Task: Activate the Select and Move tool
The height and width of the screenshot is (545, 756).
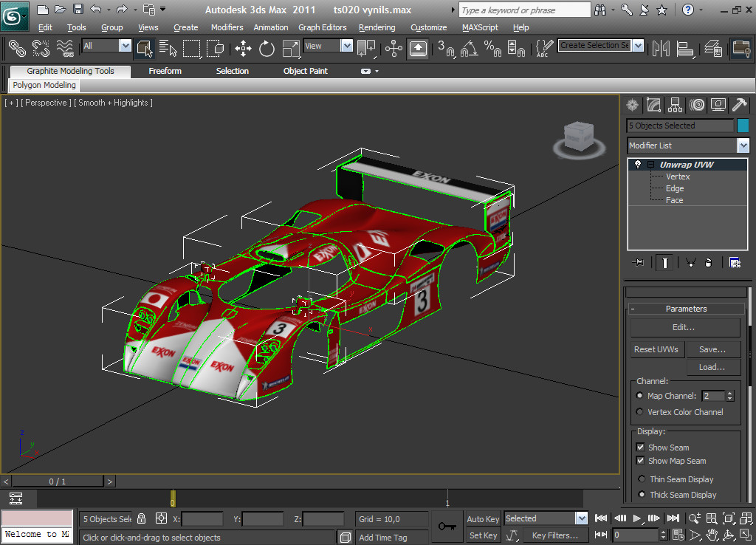Action: pos(243,48)
